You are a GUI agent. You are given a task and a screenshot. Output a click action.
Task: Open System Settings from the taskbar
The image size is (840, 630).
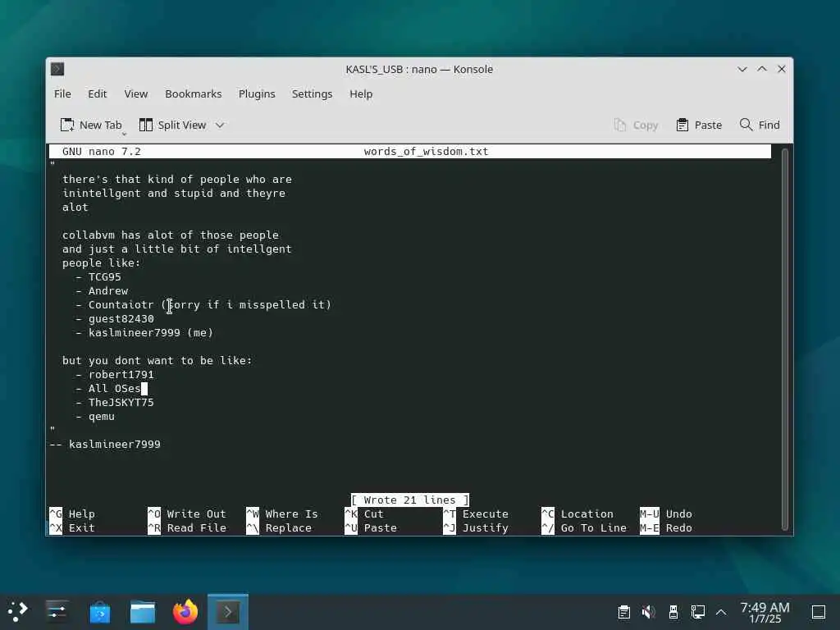57,611
